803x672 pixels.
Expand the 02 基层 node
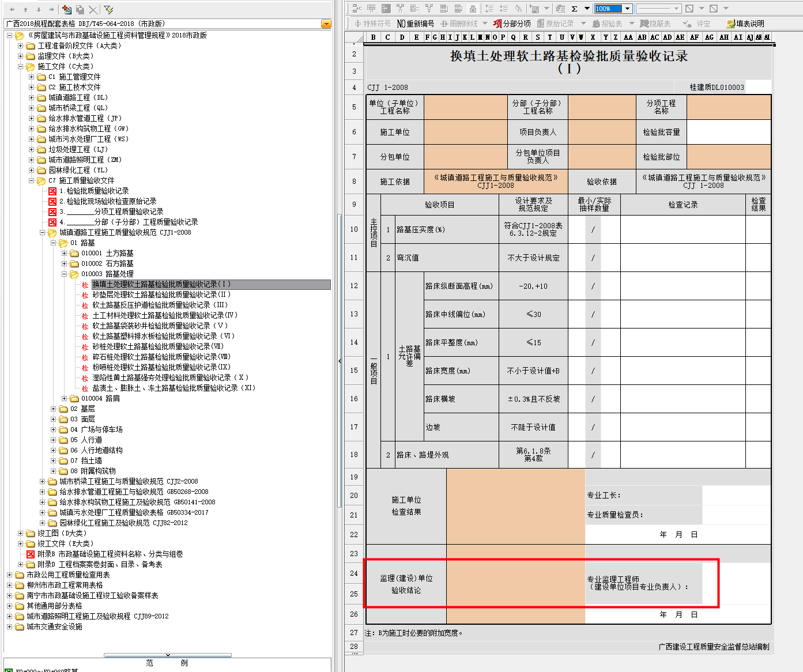[53, 409]
